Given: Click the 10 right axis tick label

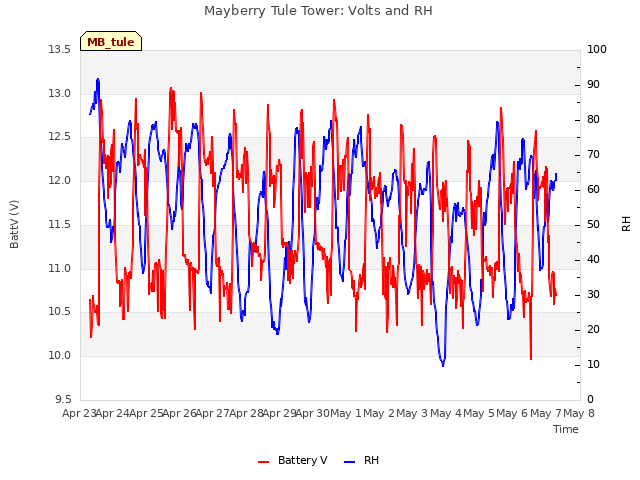Looking at the screenshot, I should [593, 365].
